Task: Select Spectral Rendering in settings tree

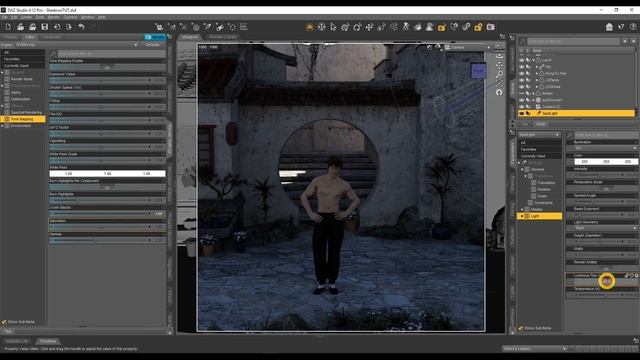Action: tap(26, 112)
